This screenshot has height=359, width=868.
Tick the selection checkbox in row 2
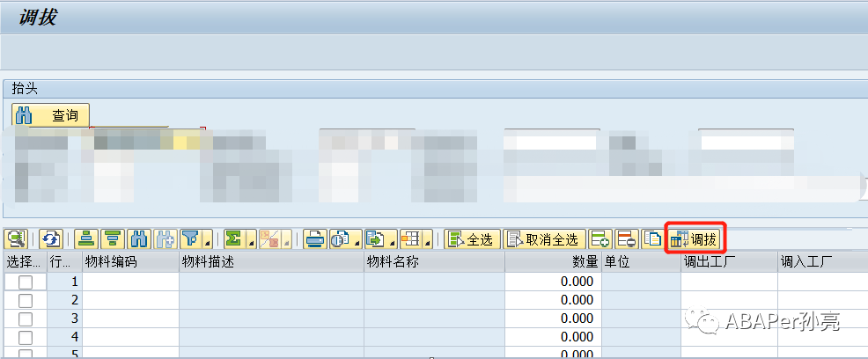(26, 300)
